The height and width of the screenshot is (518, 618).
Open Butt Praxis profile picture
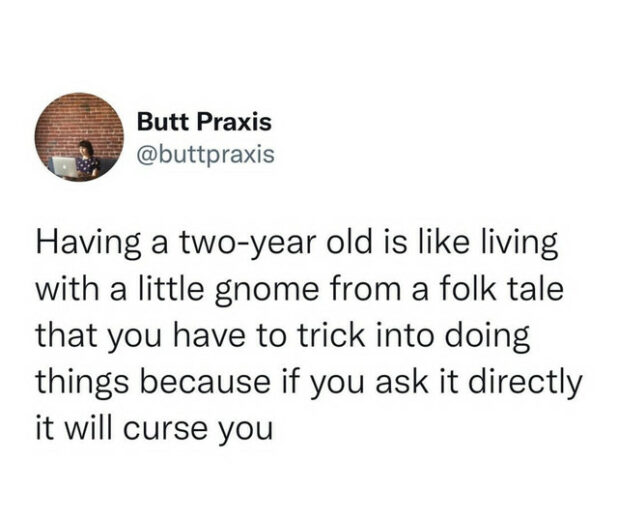point(79,137)
